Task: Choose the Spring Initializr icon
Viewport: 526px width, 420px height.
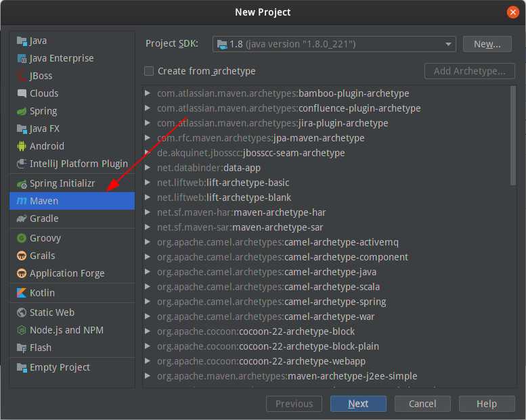Action: pyautogui.click(x=22, y=183)
